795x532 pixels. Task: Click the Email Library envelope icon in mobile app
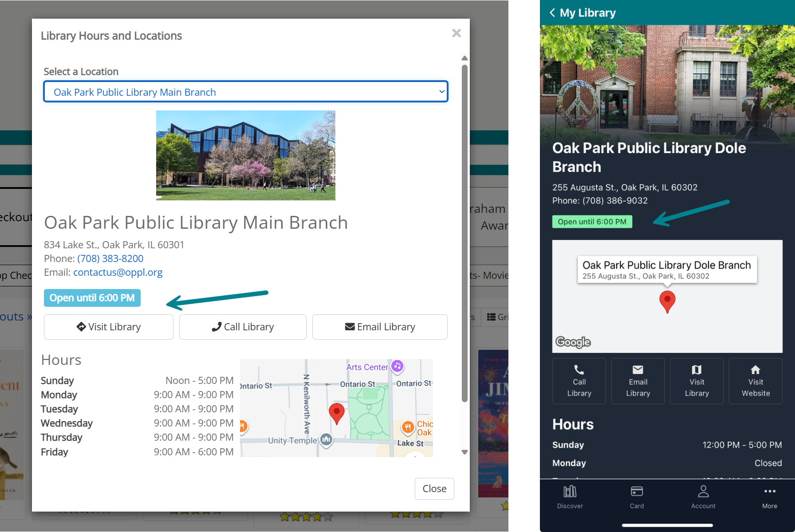tap(638, 370)
